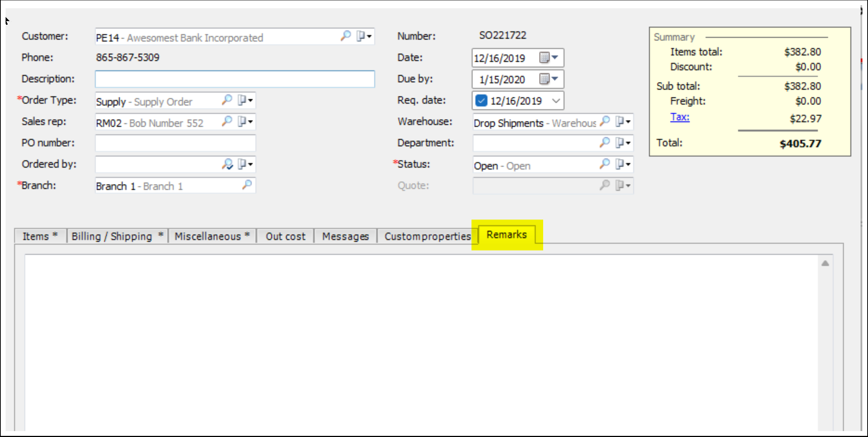The width and height of the screenshot is (868, 437).
Task: Select the Custom properties tab button
Action: pyautogui.click(x=427, y=236)
